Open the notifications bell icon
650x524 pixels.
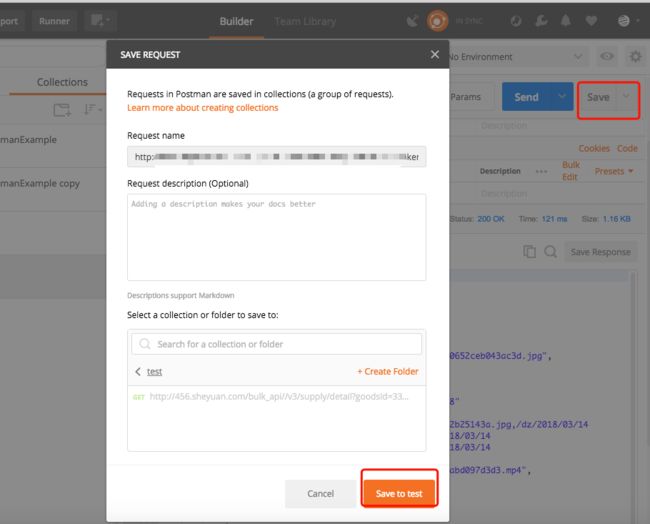566,21
